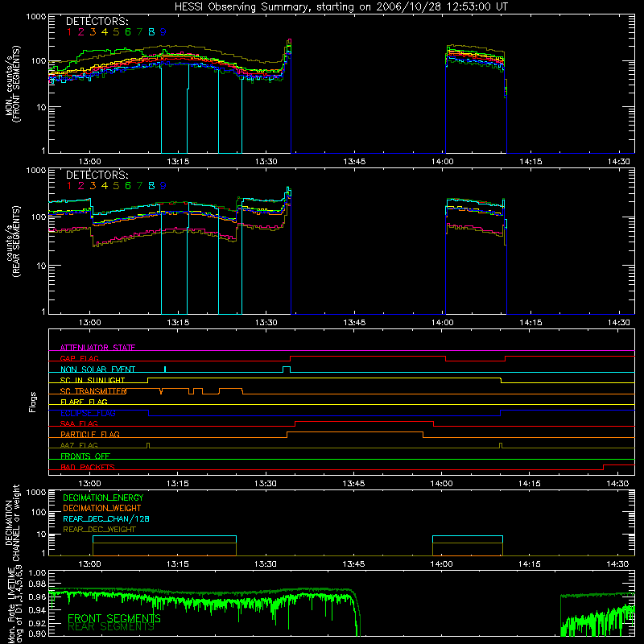
Task: Click the ATTENUATOR_STATE flag label
Action: pos(97,348)
